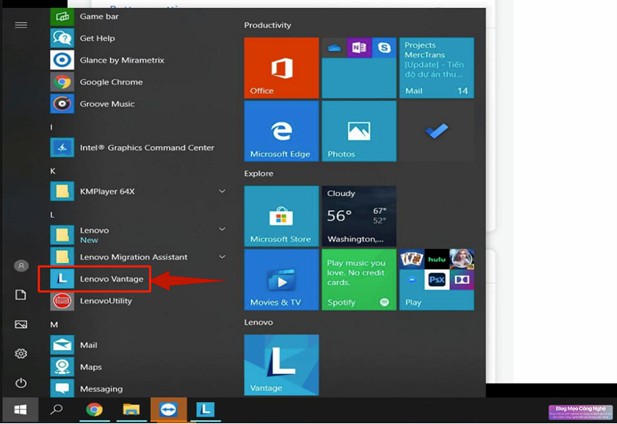Click the Lenovo Migration Assistant folder icon
Screen dimensions: 617x424
pyautogui.click(x=62, y=257)
